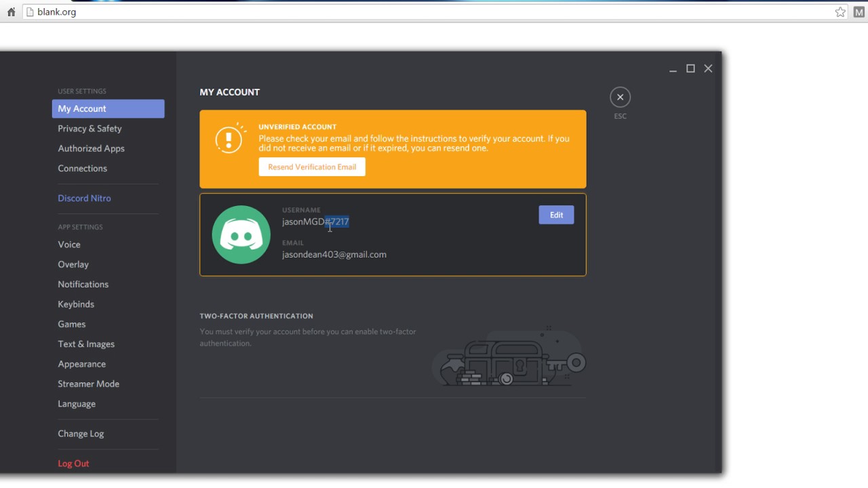Screen dimensions: 868x488
Task: Maximize the Discord window
Action: point(690,68)
